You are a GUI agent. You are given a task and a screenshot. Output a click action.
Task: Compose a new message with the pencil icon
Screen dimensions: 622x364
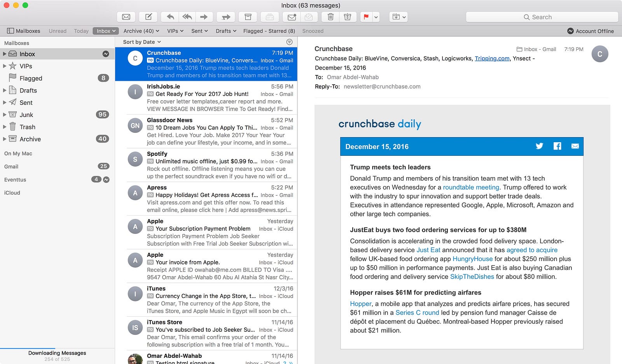[149, 17]
